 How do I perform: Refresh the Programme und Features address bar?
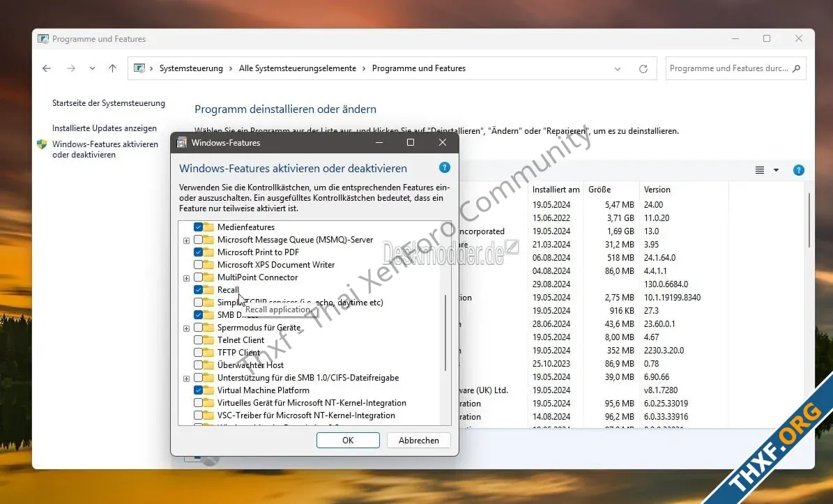coord(643,68)
